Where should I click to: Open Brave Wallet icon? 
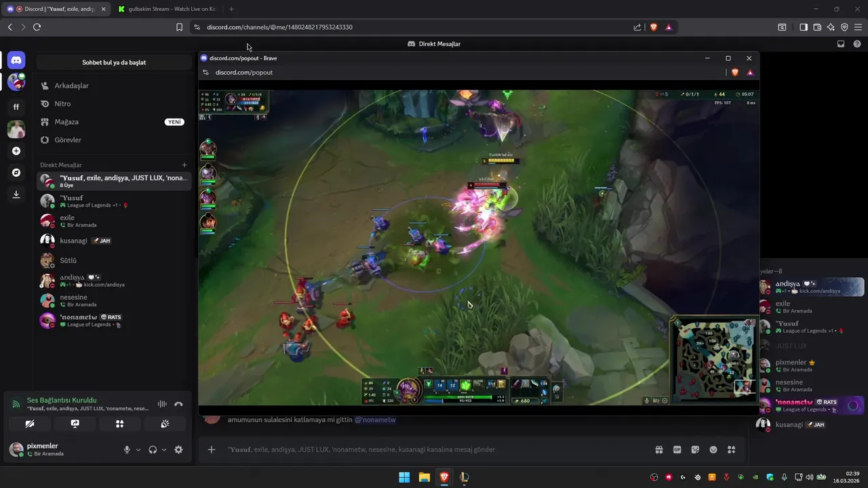pos(817,27)
